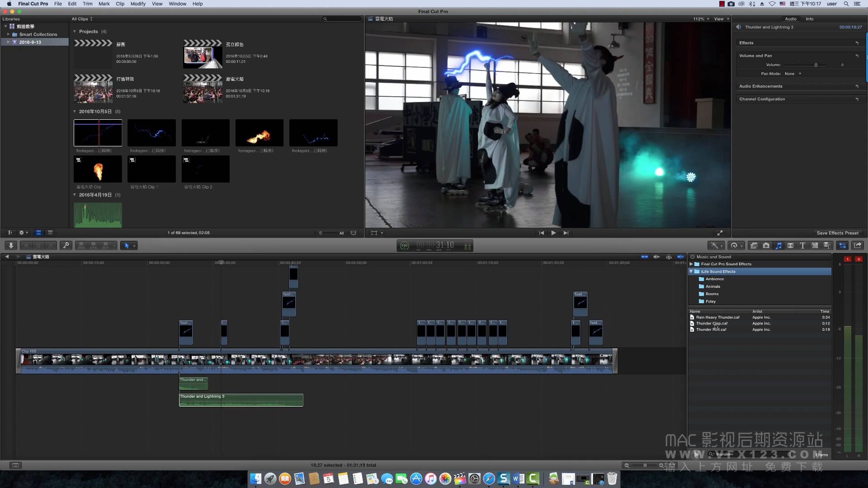868x488 pixels.
Task: Switch to the Info inspector tab
Action: click(809, 19)
